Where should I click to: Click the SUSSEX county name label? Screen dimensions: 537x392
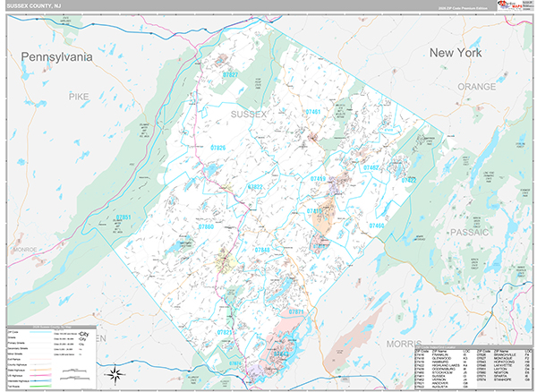click(249, 115)
